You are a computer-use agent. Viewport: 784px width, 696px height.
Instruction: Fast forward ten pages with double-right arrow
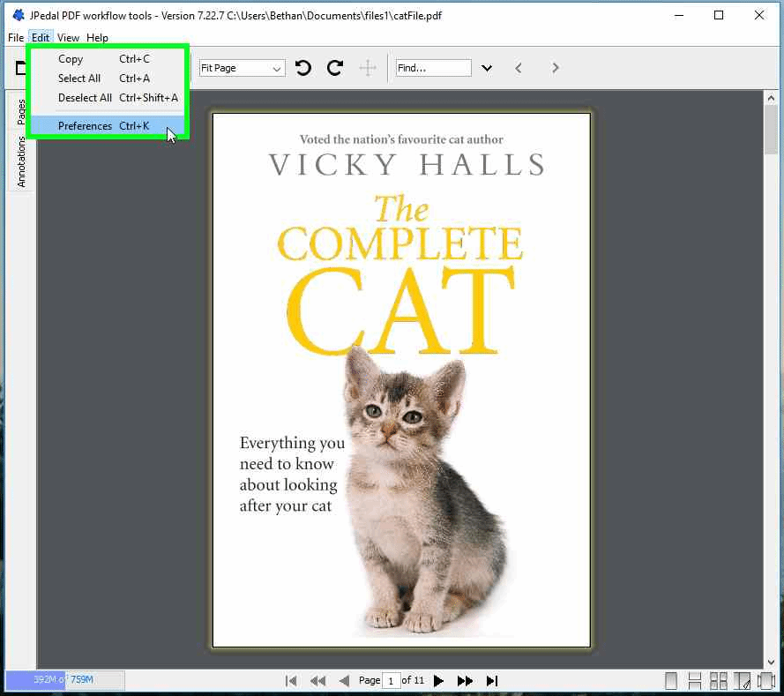click(x=465, y=680)
